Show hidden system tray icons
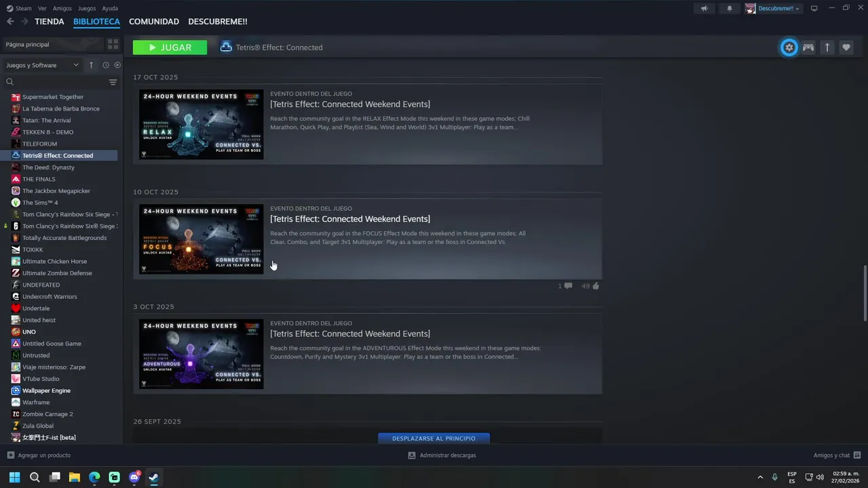This screenshot has height=488, width=868. (x=760, y=477)
